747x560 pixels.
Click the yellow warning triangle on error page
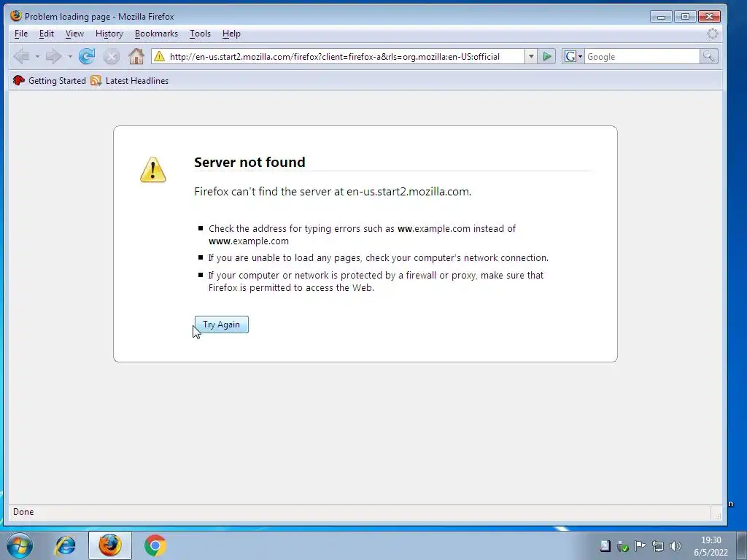[153, 170]
